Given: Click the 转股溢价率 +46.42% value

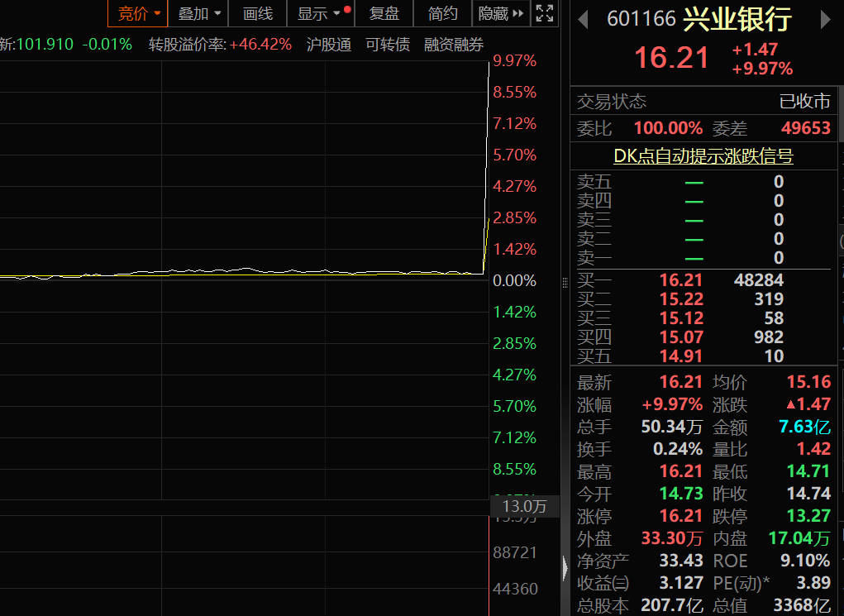Looking at the screenshot, I should 260,44.
